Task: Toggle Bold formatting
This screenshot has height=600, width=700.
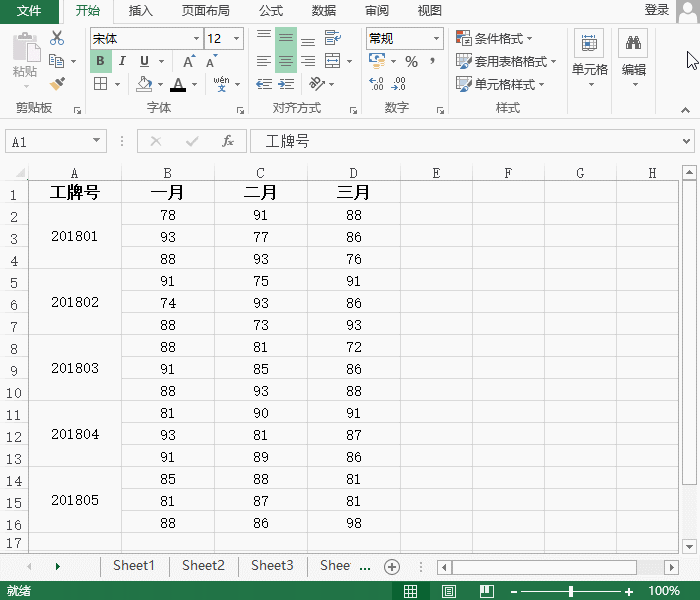Action: [x=100, y=61]
